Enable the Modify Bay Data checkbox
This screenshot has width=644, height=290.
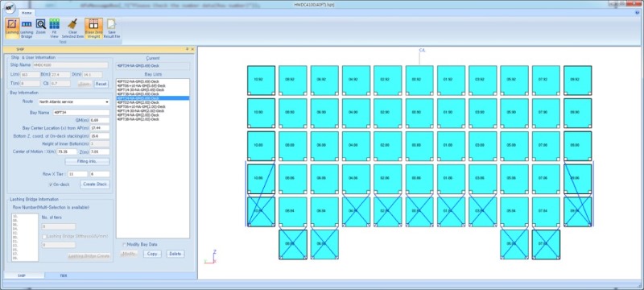click(x=125, y=244)
